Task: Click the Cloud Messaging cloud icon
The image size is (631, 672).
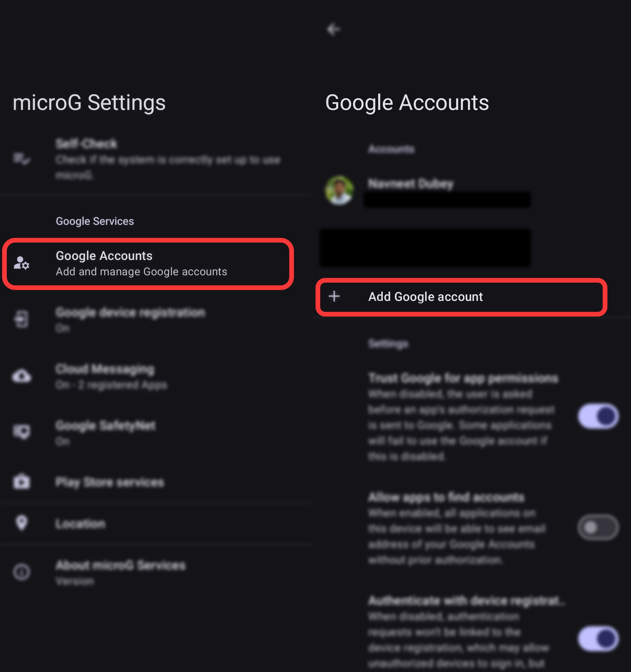Action: pyautogui.click(x=22, y=376)
